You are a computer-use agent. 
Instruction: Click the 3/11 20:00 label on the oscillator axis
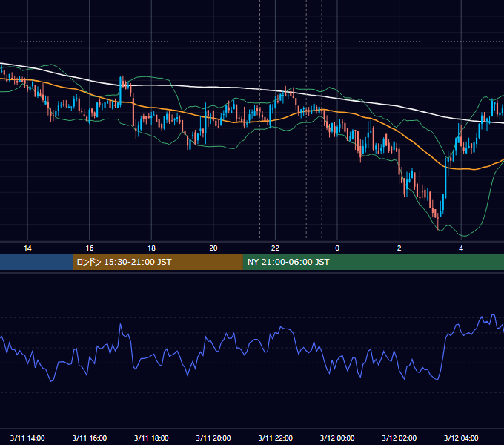(213, 438)
